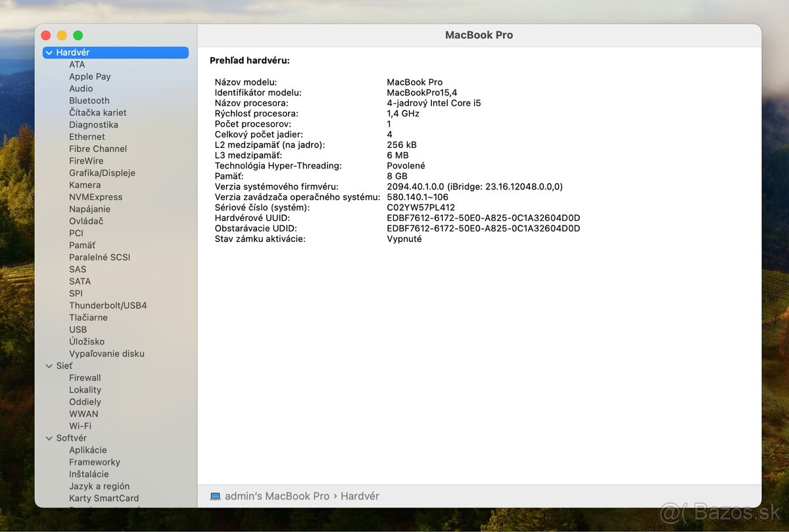
Task: Click the 256 kB L2 cache value
Action: [402, 145]
